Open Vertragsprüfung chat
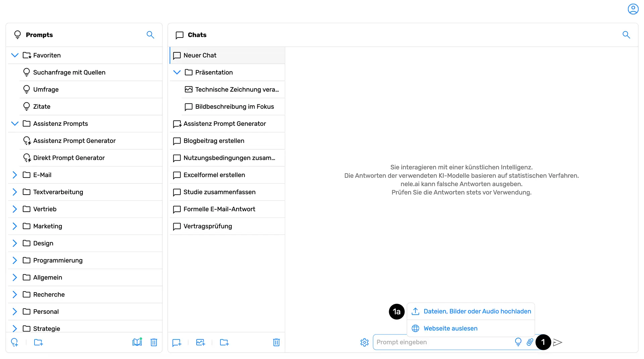Screen dimensions: 644x359 pos(227,226)
